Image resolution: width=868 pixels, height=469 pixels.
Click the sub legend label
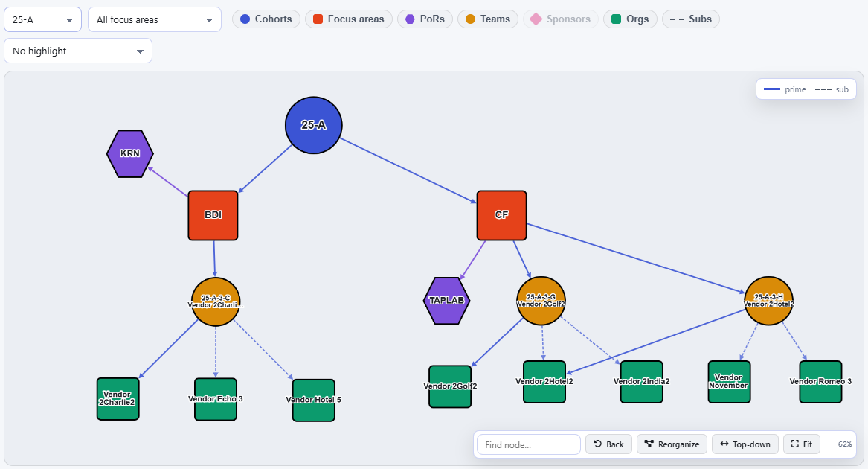[841, 89]
